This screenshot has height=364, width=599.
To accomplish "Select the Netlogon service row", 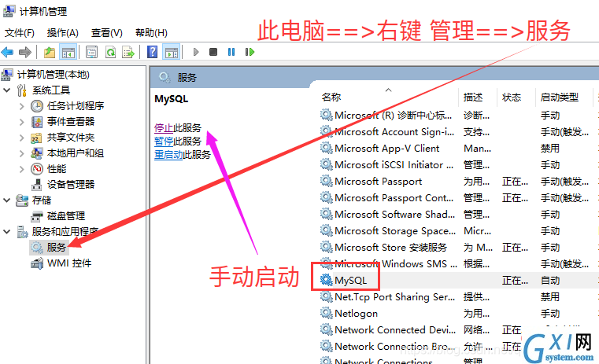I will tap(458, 313).
